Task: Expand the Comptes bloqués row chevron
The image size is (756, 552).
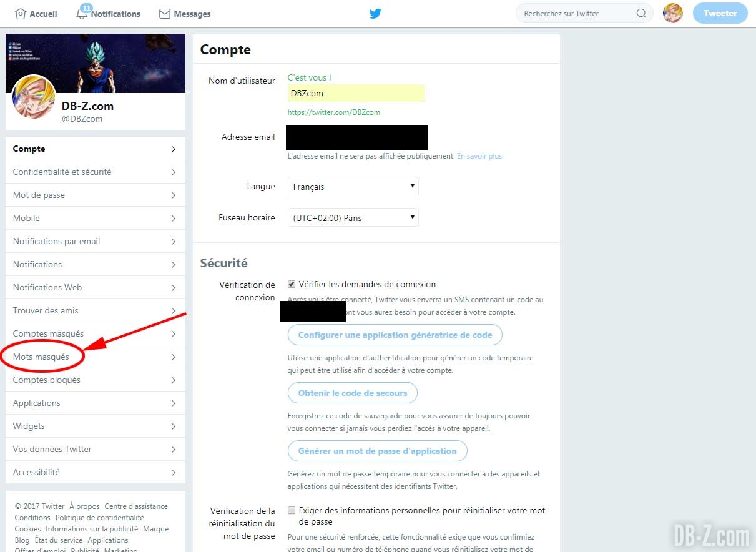Action: coord(174,380)
